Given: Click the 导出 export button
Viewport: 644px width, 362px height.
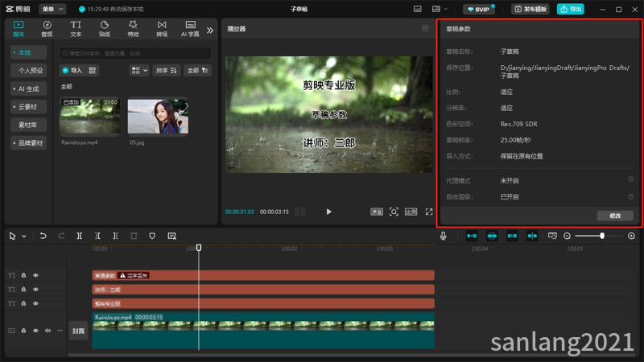Looking at the screenshot, I should pyautogui.click(x=571, y=9).
